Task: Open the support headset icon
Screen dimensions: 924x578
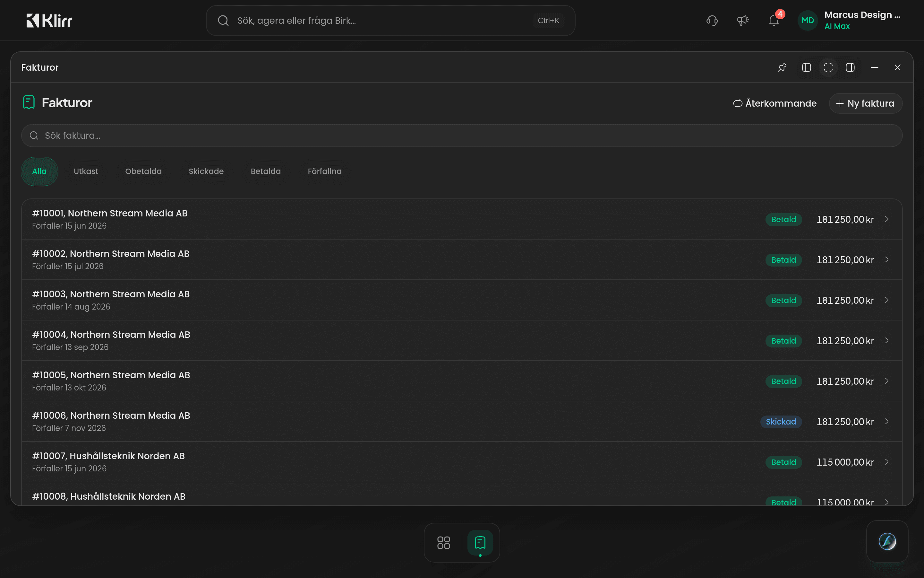Action: click(x=712, y=20)
